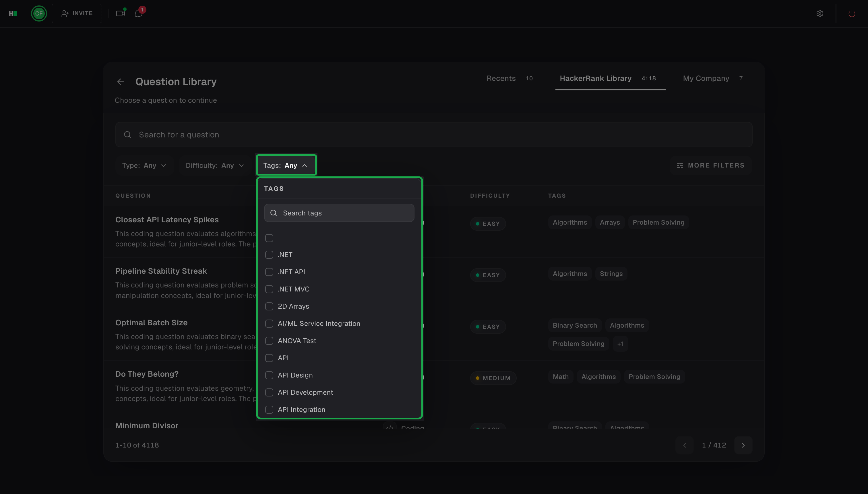The height and width of the screenshot is (494, 868).
Task: Select the API Design tag checkbox
Action: 269,375
